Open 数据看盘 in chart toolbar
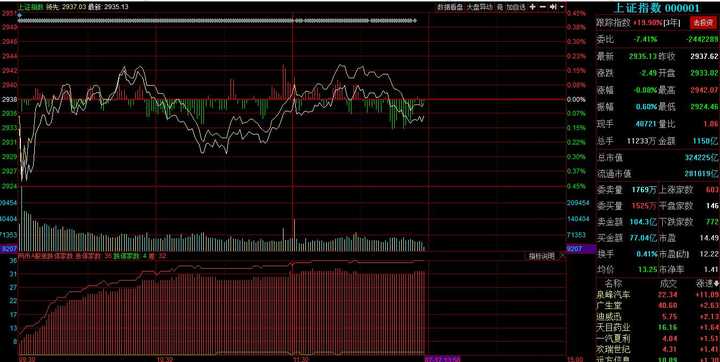This screenshot has height=362, width=720. click(450, 7)
